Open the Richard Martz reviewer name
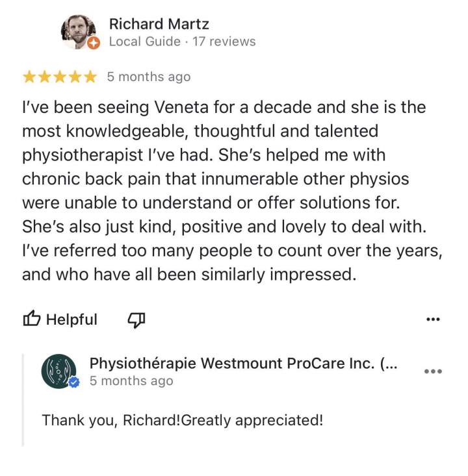This screenshot has width=468, height=476. tap(159, 24)
